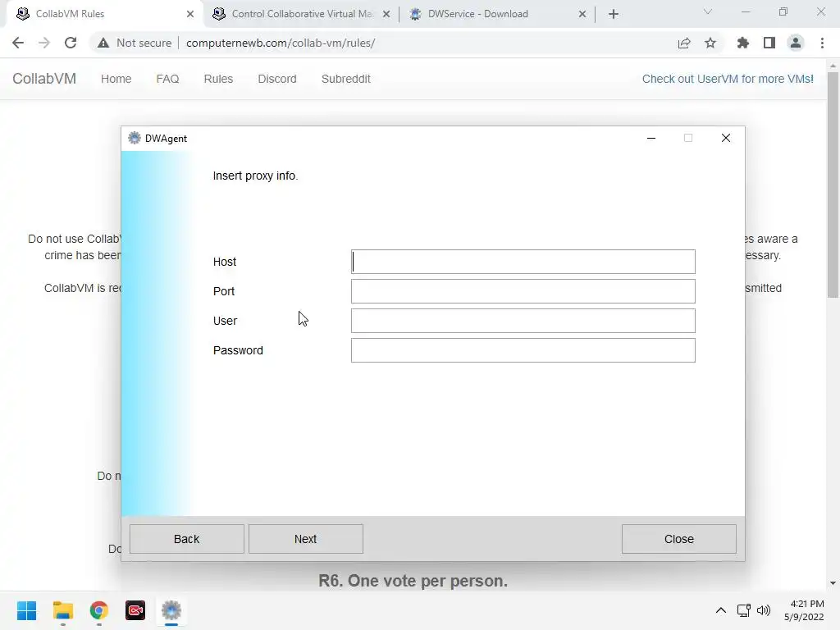Click the scrollbar up arrow

[833, 66]
